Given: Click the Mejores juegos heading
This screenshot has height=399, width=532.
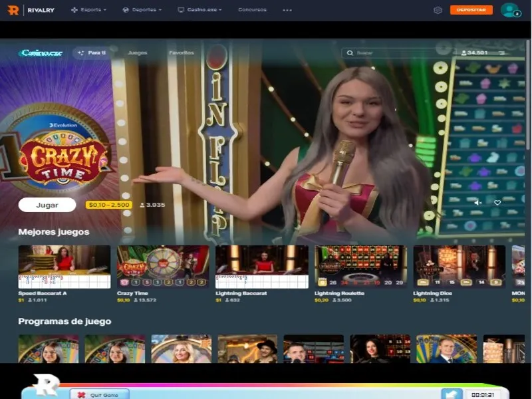Looking at the screenshot, I should (54, 231).
